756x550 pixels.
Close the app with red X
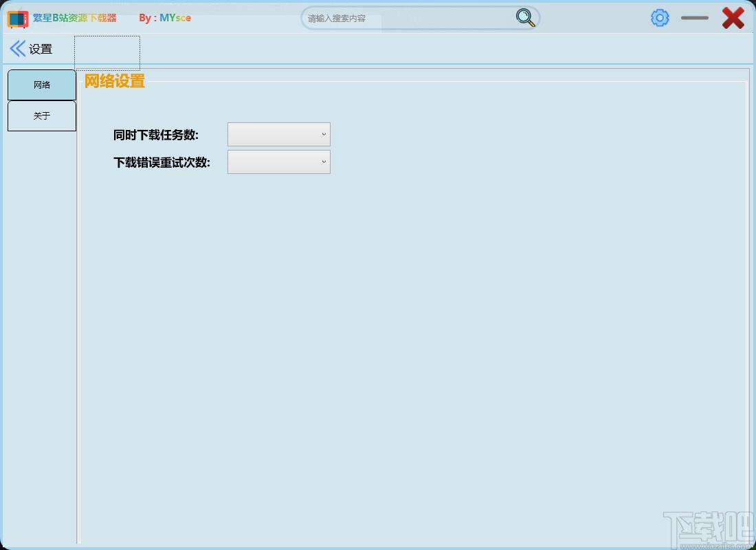coord(733,19)
